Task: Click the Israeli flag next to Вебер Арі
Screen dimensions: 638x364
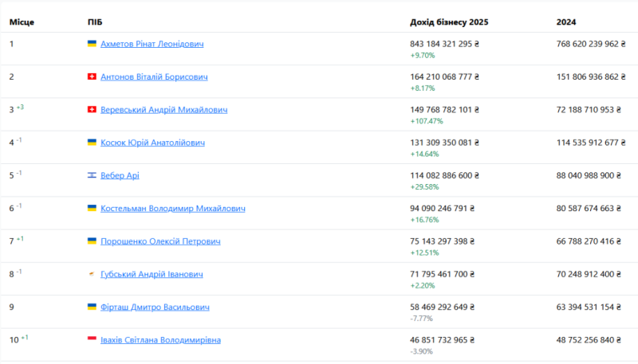Action: 92,175
